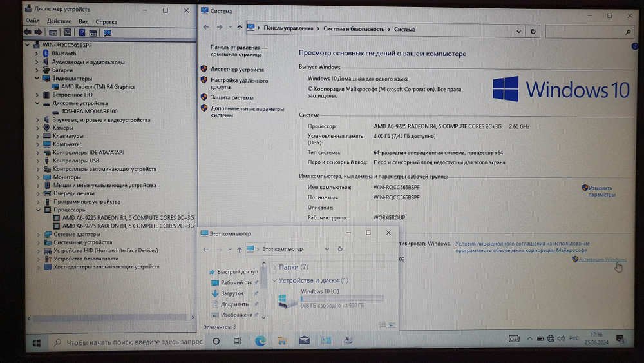Image resolution: width=644 pixels, height=363 pixels.
Task: Click Изменить параметры link
Action: tap(601, 191)
